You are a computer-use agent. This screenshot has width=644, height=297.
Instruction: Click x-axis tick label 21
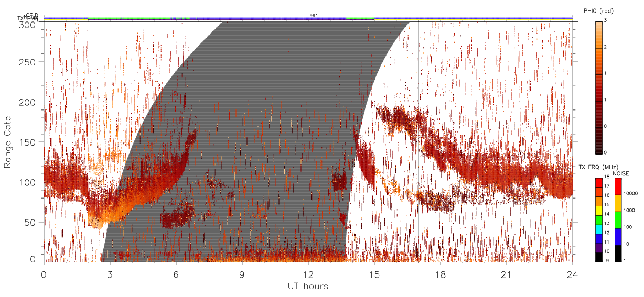pos(506,274)
